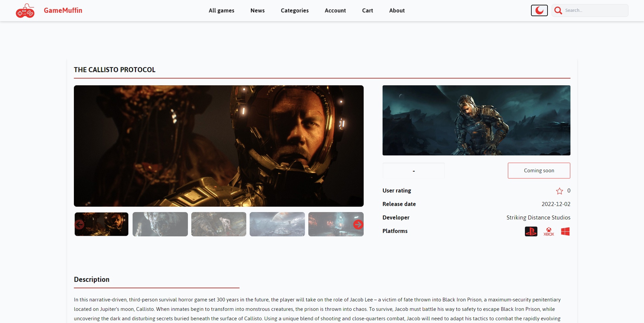The height and width of the screenshot is (323, 644).
Task: Click the user rating value 0
Action: tap(569, 190)
